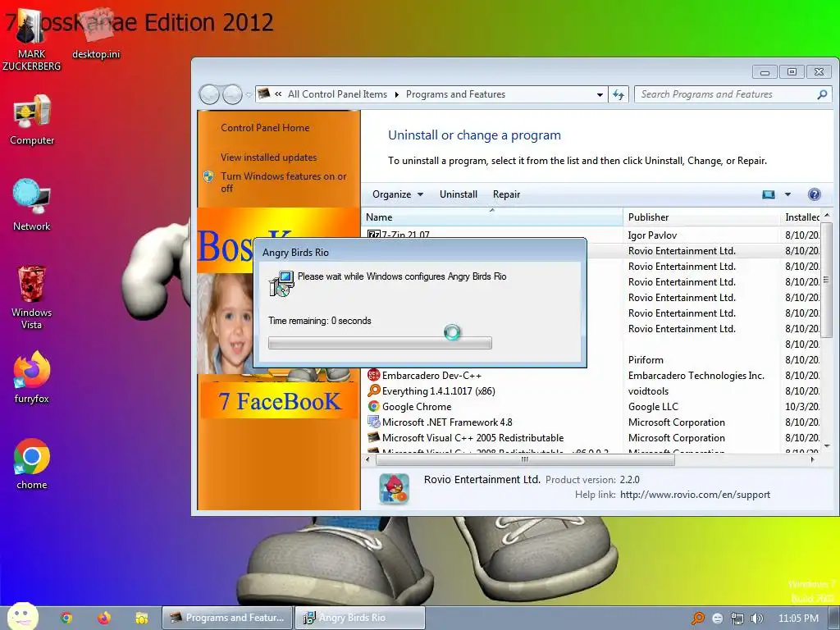This screenshot has height=630, width=840.
Task: Open Firefox from the taskbar quick launch
Action: pyautogui.click(x=104, y=618)
